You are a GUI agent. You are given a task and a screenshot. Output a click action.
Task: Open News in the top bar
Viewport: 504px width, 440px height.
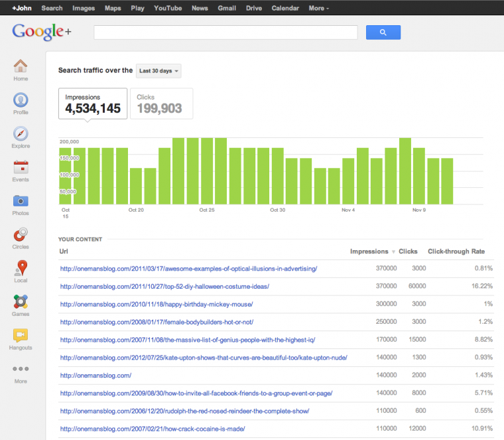point(200,8)
